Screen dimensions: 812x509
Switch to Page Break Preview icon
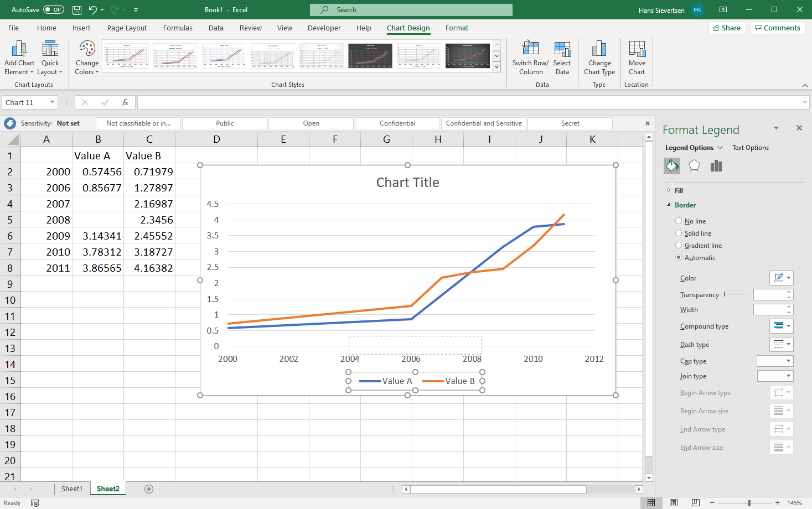point(696,503)
